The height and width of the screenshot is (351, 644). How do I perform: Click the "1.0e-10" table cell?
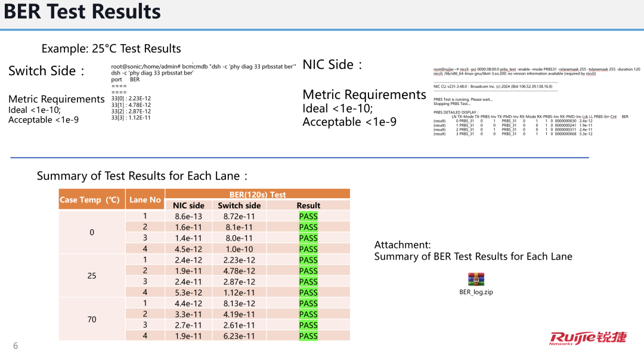tap(240, 249)
